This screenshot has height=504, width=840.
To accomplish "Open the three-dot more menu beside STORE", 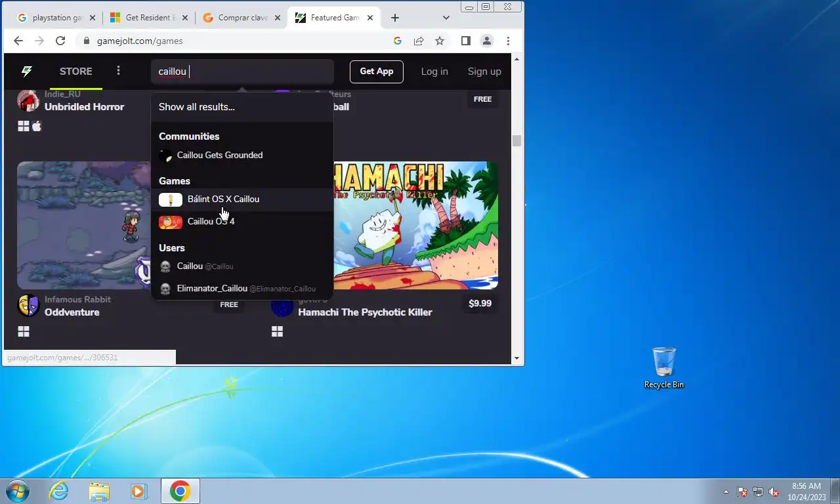I will tap(118, 71).
